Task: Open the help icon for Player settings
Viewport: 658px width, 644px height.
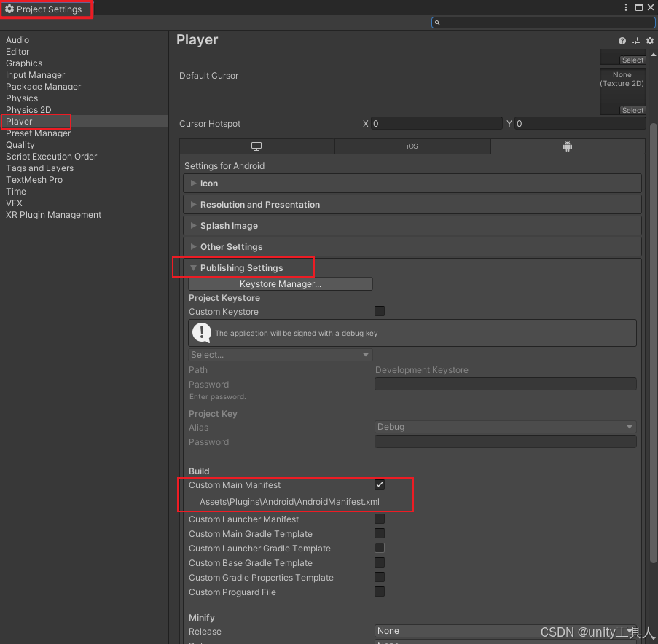Action: (622, 41)
